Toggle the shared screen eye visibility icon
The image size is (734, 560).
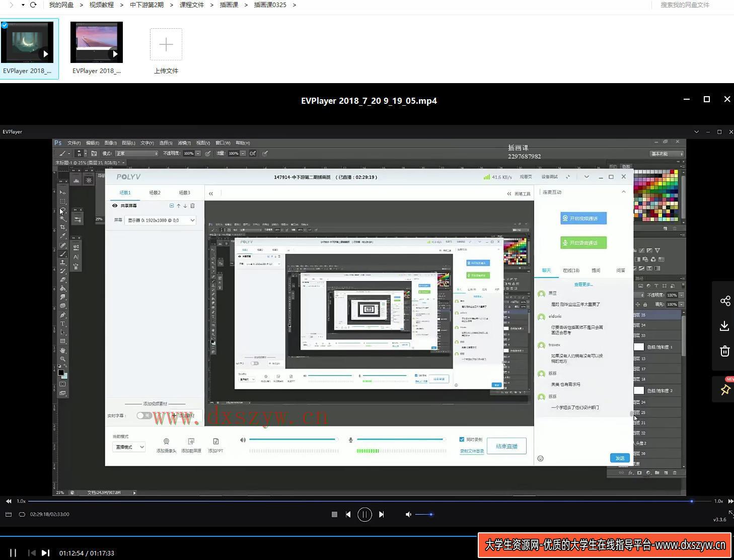tap(115, 205)
